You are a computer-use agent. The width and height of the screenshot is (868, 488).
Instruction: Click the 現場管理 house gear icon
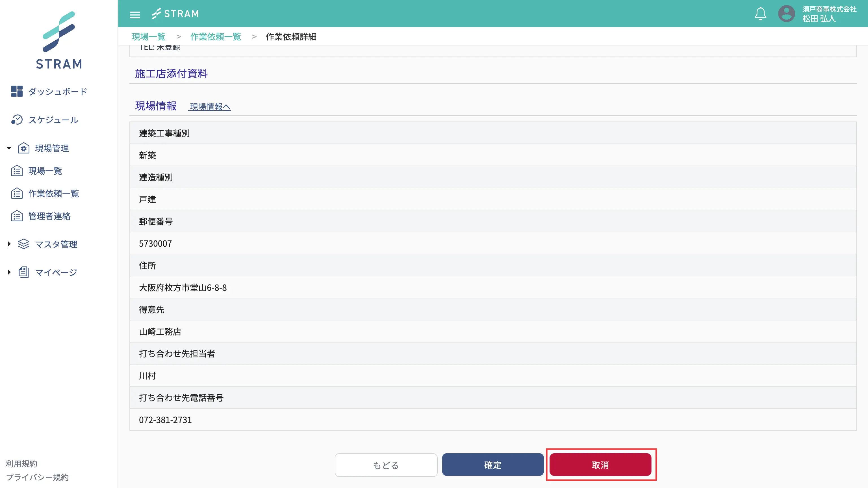(23, 148)
